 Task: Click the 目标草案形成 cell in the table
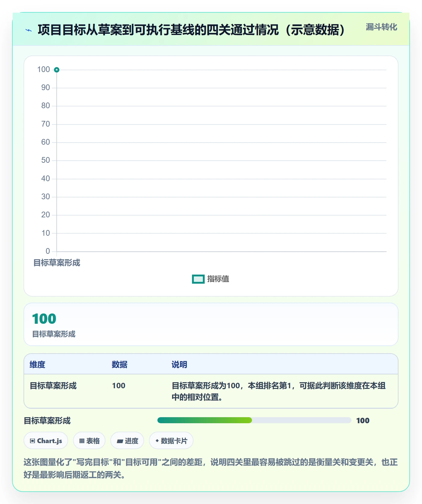pos(53,386)
